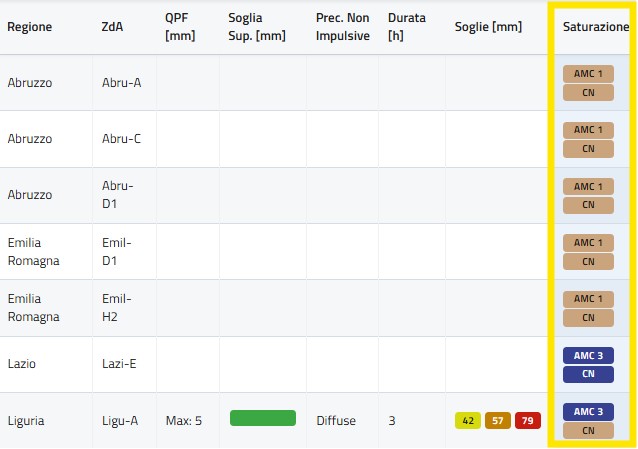Click the AMC 1 badge in the Abru-A row
This screenshot has width=638, height=449.
[588, 73]
